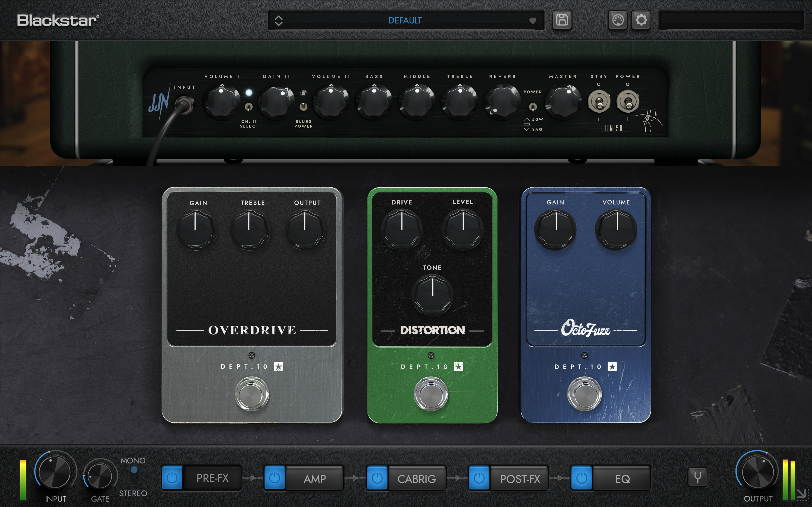Screen dimensions: 812x507
Task: Open the AMP section tab
Action: pos(314,479)
